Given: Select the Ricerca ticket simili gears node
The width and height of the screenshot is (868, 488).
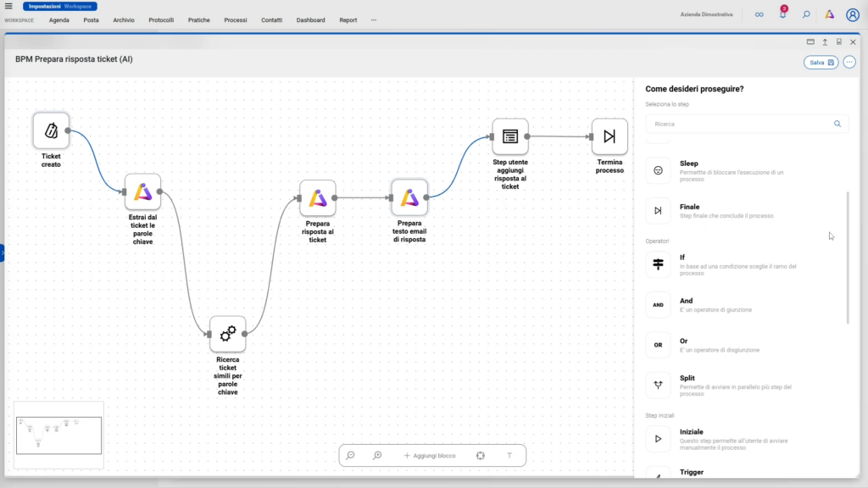Looking at the screenshot, I should (x=227, y=334).
